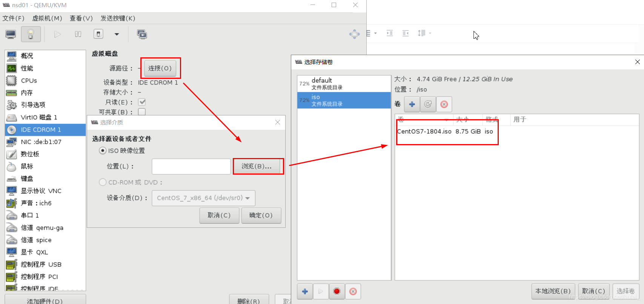The height and width of the screenshot is (304, 644).
Task: Delete the storage pool icon
Action: pyautogui.click(x=353, y=292)
